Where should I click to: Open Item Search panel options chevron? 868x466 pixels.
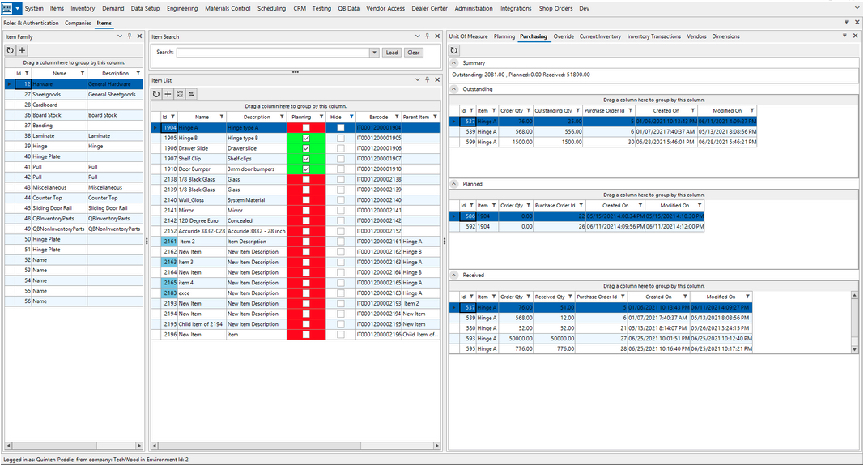[x=417, y=36]
